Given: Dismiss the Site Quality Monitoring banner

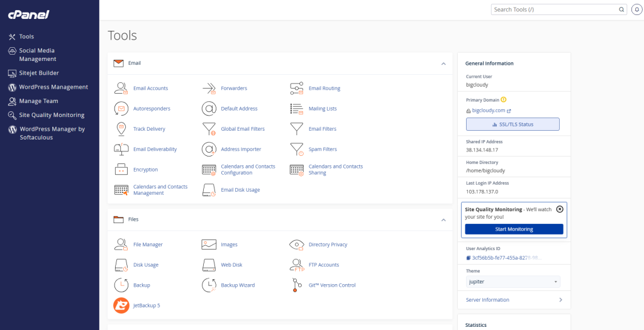Looking at the screenshot, I should [560, 209].
